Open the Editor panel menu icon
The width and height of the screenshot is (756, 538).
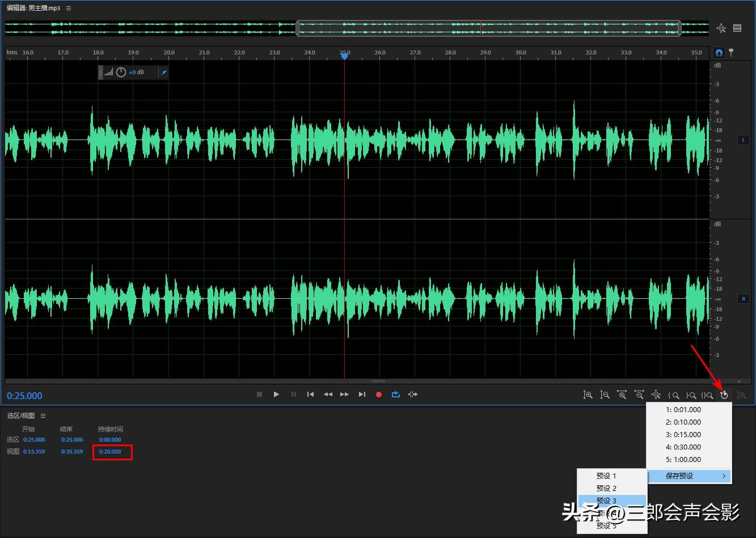pos(69,9)
